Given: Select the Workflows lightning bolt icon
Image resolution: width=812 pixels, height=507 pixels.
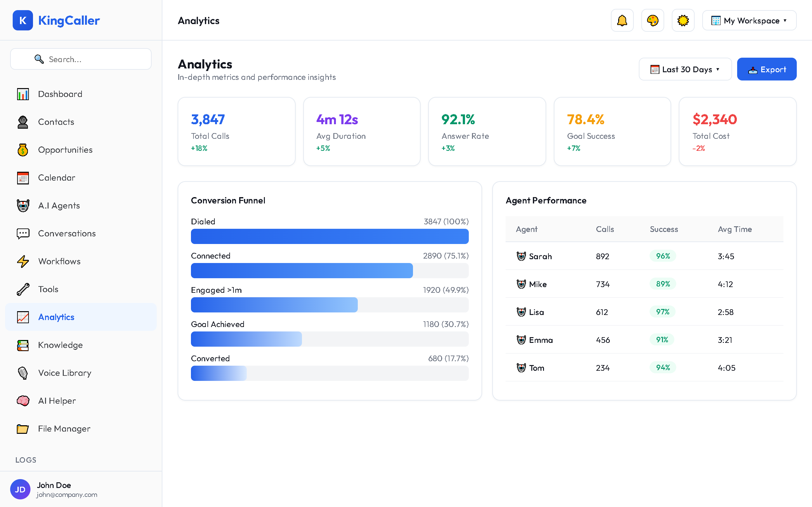Looking at the screenshot, I should point(23,261).
